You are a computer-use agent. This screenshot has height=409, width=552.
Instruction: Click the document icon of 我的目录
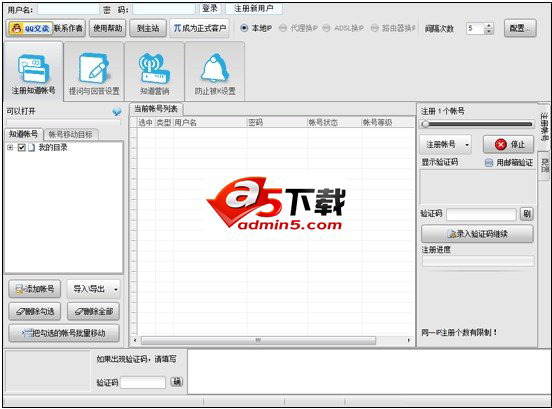pyautogui.click(x=32, y=147)
